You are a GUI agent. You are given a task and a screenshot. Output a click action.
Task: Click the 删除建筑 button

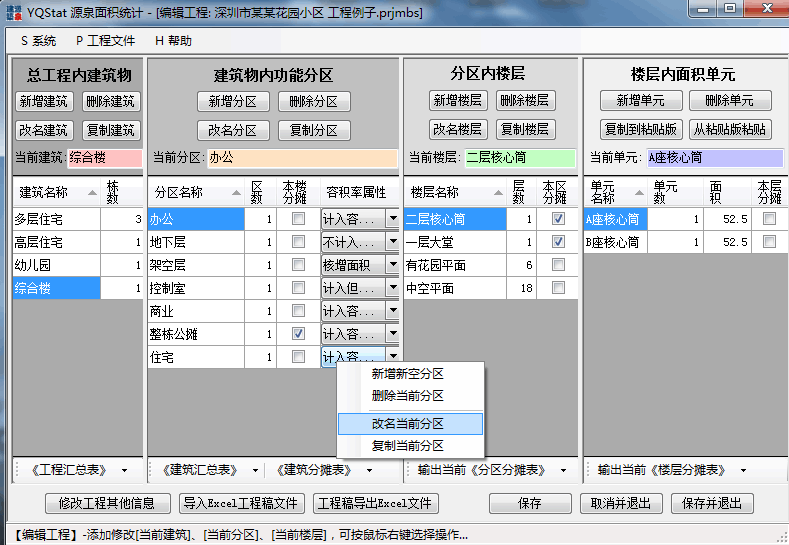point(111,101)
